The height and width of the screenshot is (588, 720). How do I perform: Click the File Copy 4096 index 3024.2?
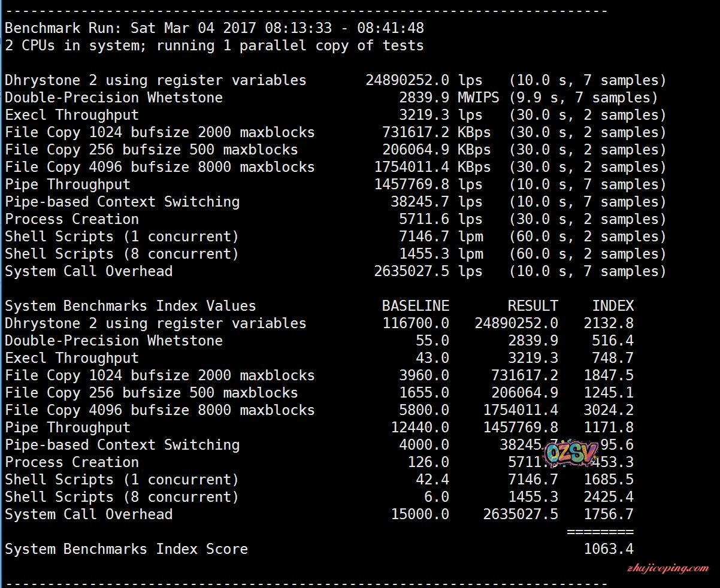click(x=609, y=410)
